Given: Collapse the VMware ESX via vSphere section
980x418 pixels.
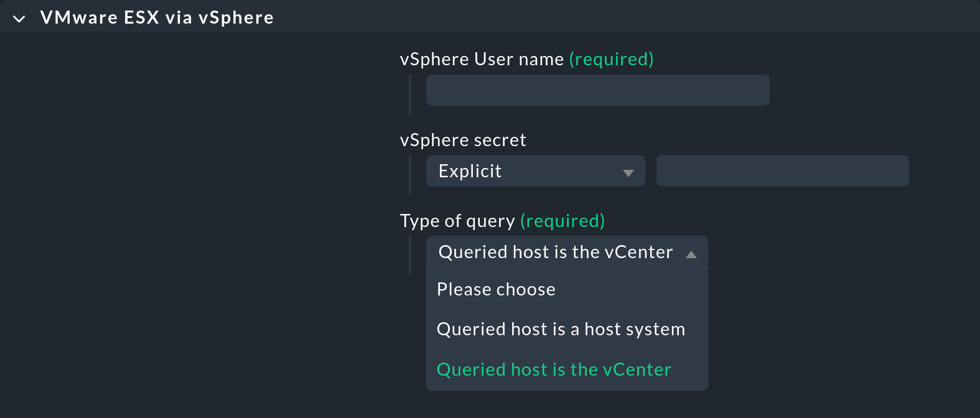Looking at the screenshot, I should pos(19,19).
